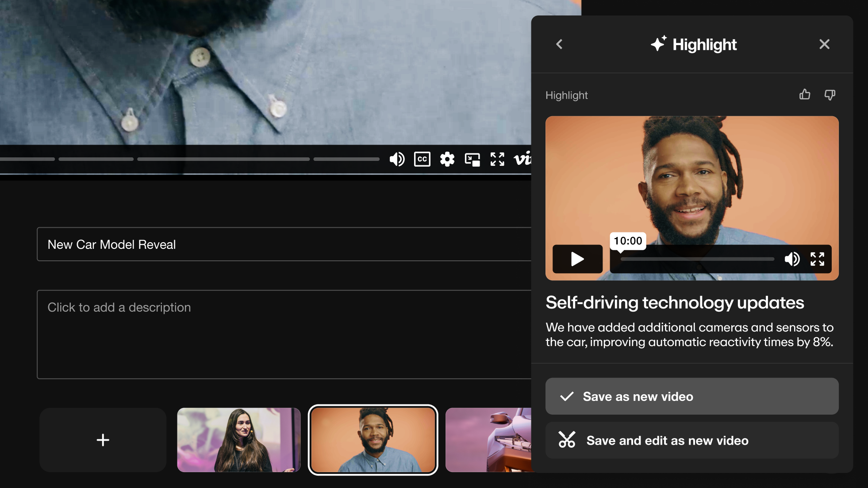Mute the highlight preview audio
The image size is (868, 488).
coord(792,259)
